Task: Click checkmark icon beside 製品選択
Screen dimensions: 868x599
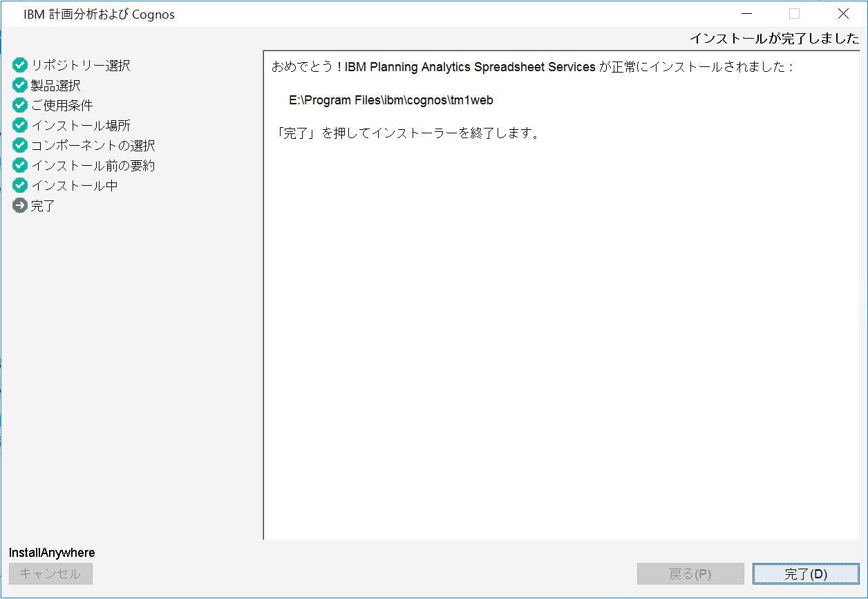Action: point(20,86)
